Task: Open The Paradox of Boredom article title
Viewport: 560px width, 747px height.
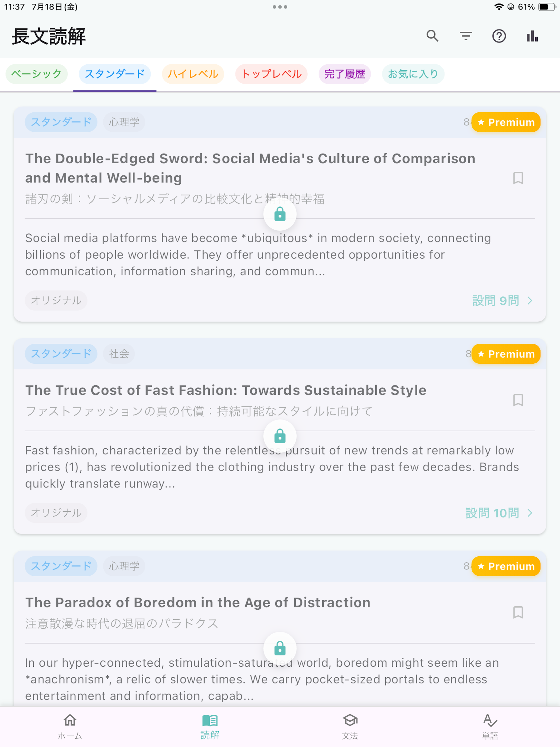Action: click(x=198, y=603)
